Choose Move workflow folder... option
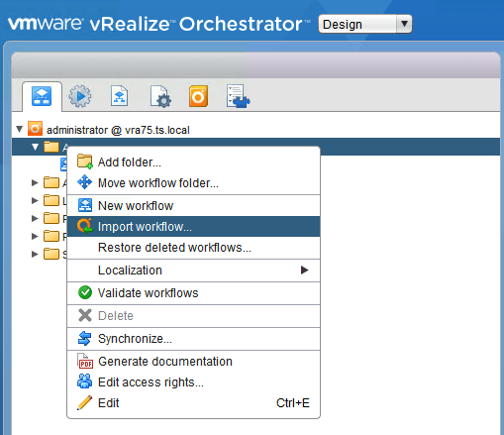The width and height of the screenshot is (504, 435). (x=193, y=183)
